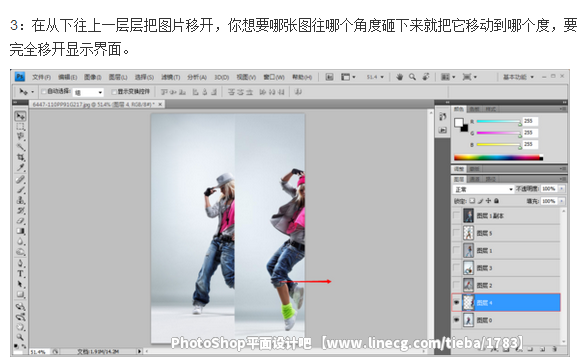
Task: Expand the 不透明度 opacity dropdown arrow
Action: pyautogui.click(x=561, y=189)
